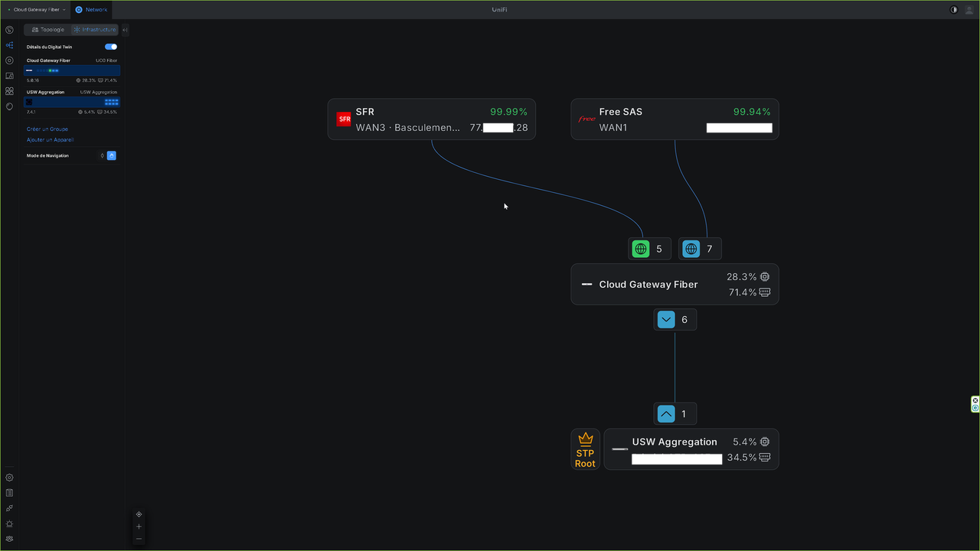Click firmware version 7.4.1 text
The width and height of the screenshot is (980, 551).
pyautogui.click(x=31, y=112)
